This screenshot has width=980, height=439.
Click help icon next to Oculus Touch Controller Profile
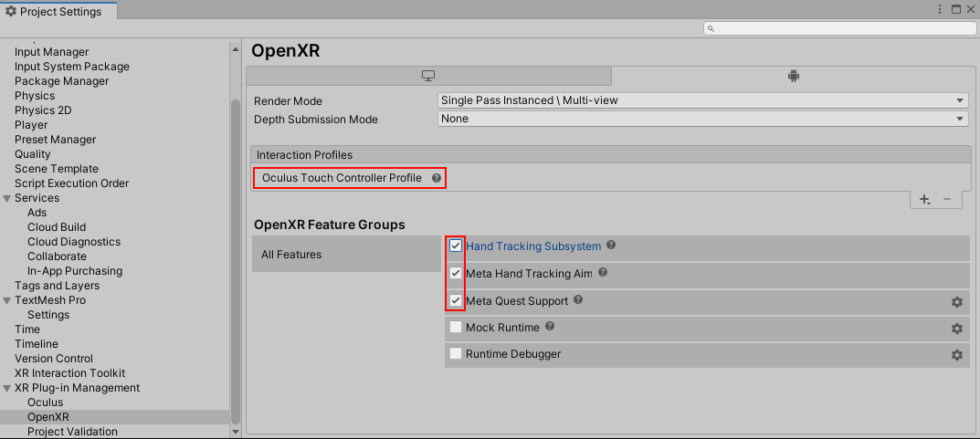tap(437, 178)
